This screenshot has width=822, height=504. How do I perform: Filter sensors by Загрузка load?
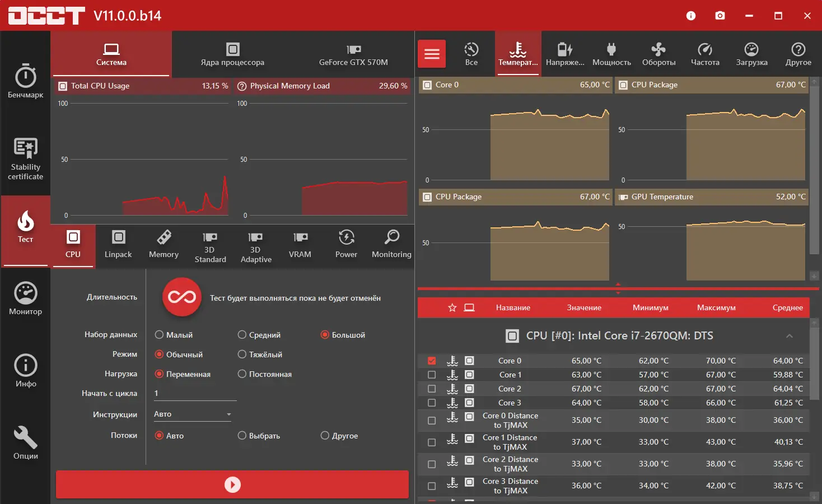751,54
